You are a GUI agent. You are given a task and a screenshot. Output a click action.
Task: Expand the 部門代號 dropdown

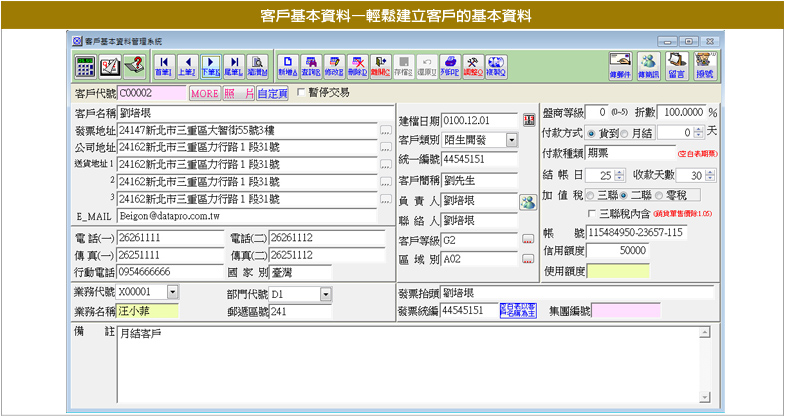click(x=325, y=293)
